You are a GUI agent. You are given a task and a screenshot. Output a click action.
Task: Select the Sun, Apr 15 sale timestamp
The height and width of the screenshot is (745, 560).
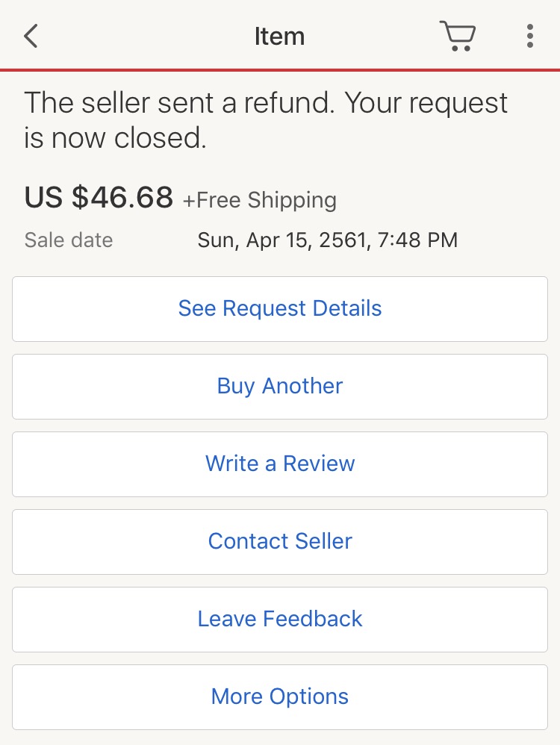pos(328,240)
